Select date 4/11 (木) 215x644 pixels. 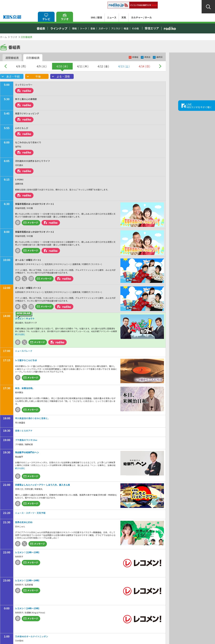[83, 66]
